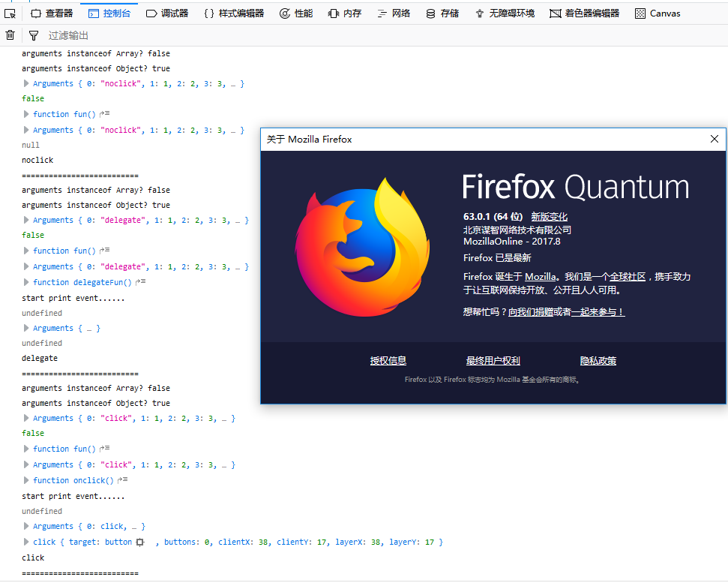Click the filter funnel icon

[34, 35]
